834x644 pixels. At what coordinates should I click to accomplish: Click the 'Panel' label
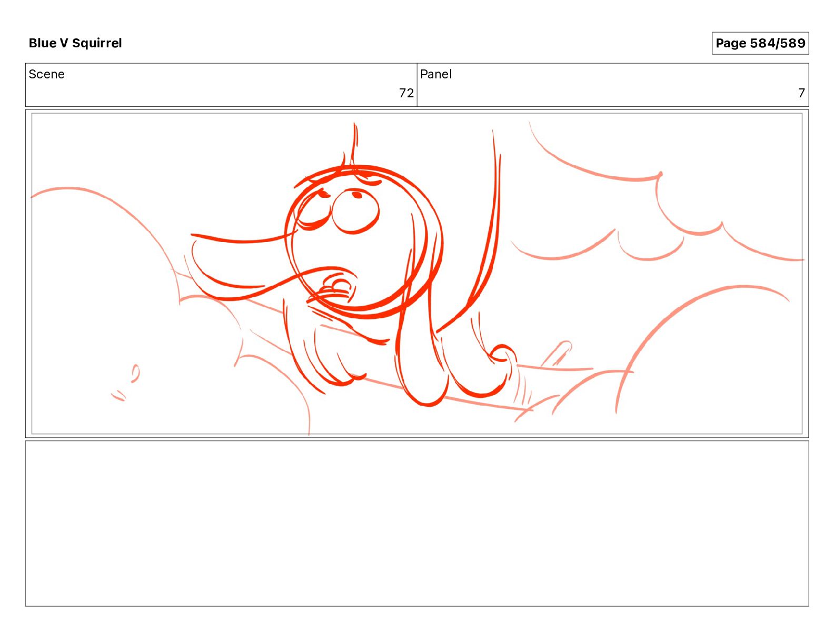point(436,74)
